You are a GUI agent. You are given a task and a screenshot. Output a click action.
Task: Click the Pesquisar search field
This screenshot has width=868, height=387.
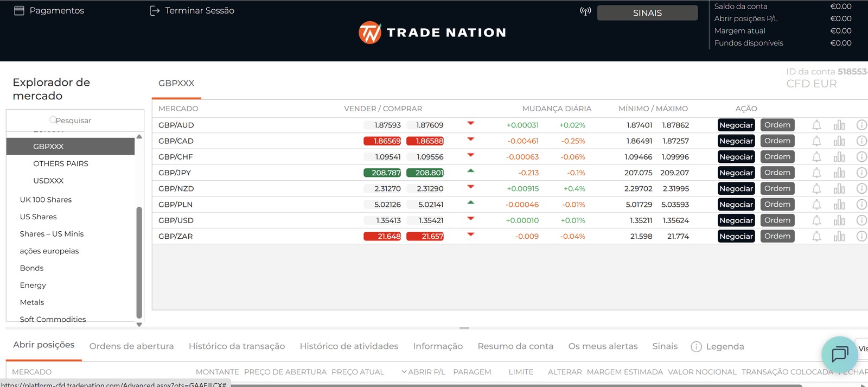75,120
